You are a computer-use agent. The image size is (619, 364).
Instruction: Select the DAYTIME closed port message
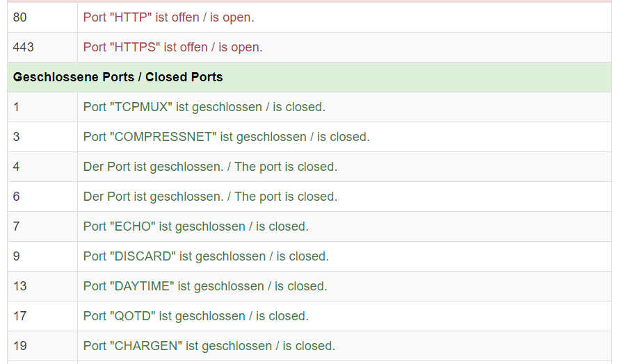pyautogui.click(x=205, y=286)
